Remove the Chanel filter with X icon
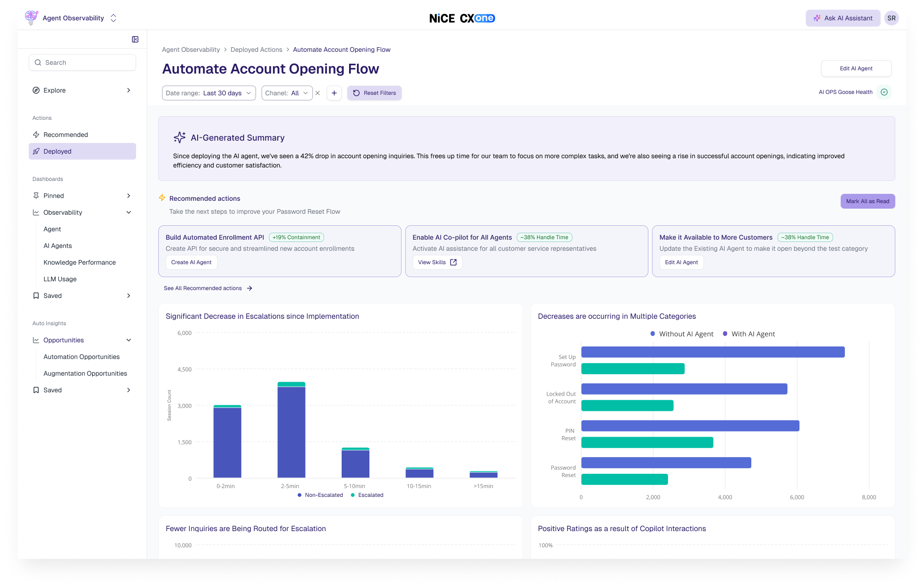Image resolution: width=924 pixels, height=588 pixels. 318,93
